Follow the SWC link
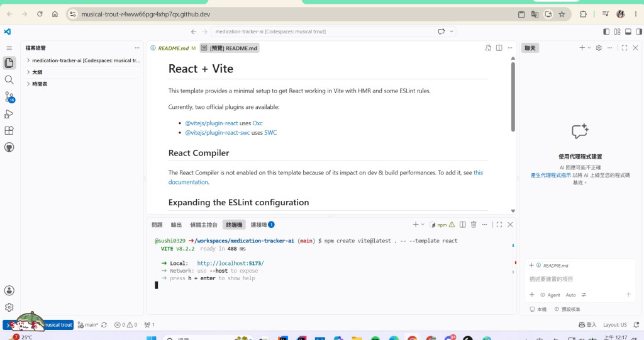Screen dimensions: 644x340 coord(270,132)
